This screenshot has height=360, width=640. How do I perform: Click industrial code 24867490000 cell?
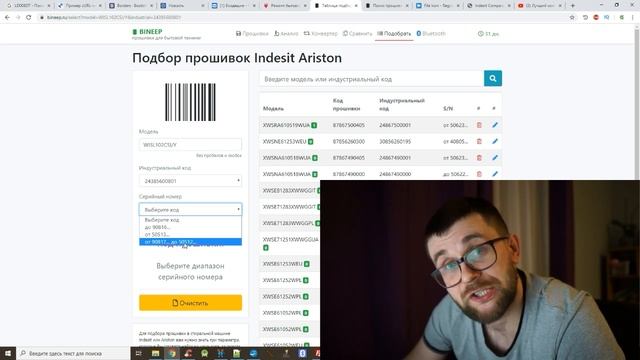click(x=395, y=174)
